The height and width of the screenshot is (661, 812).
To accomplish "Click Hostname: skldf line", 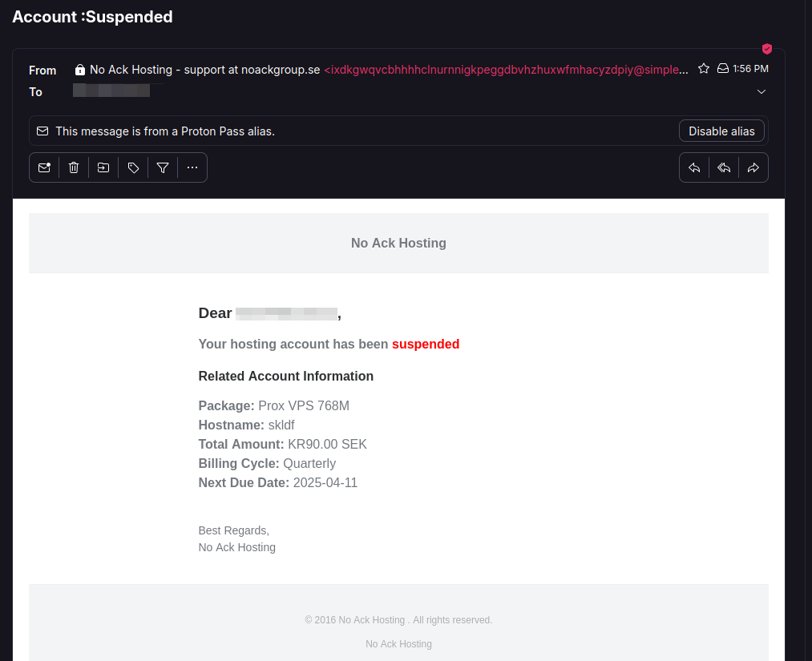I will point(247,425).
